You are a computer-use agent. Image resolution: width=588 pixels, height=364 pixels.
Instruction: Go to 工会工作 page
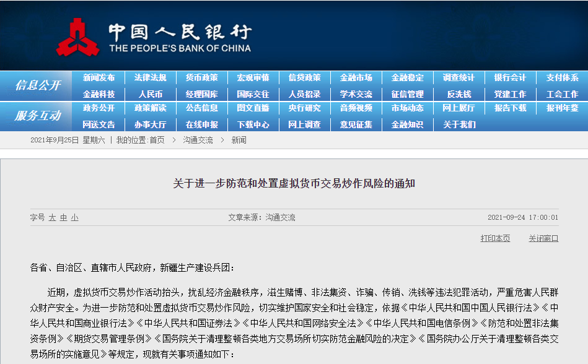coord(562,94)
